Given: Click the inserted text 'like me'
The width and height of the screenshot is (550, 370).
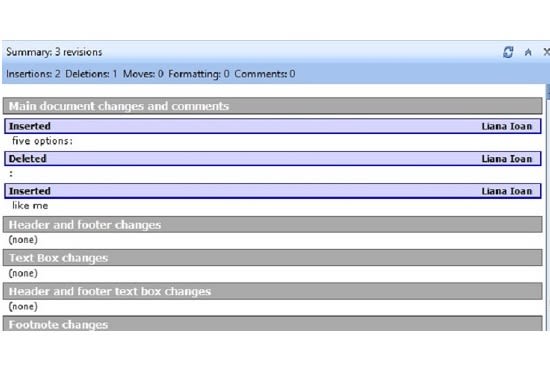Looking at the screenshot, I should (30, 206).
